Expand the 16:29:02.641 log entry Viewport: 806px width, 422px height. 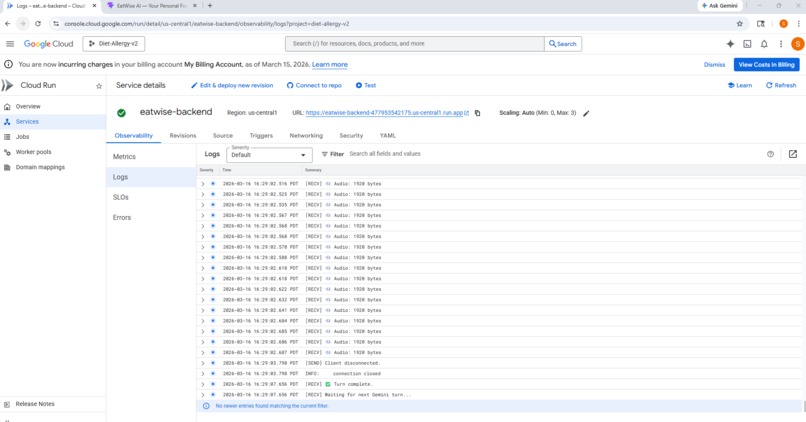click(203, 310)
